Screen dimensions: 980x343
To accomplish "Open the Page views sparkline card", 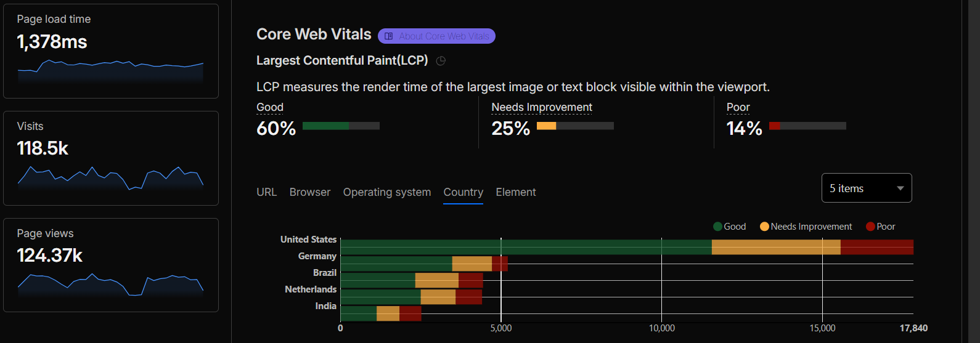I will [x=111, y=265].
